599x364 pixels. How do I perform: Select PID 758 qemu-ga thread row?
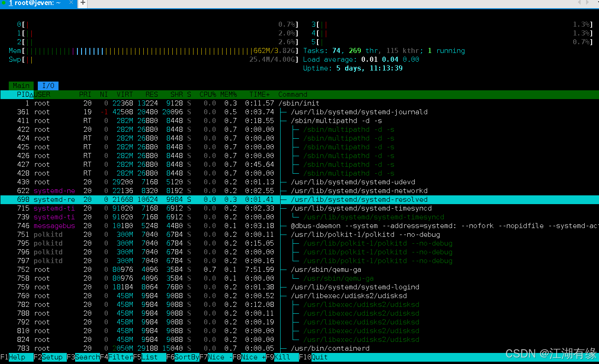[x=299, y=278]
